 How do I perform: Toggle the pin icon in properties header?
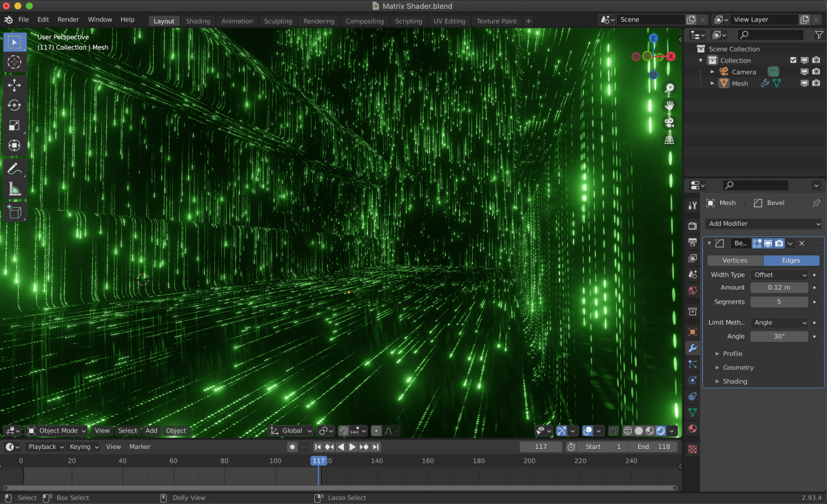(x=816, y=203)
